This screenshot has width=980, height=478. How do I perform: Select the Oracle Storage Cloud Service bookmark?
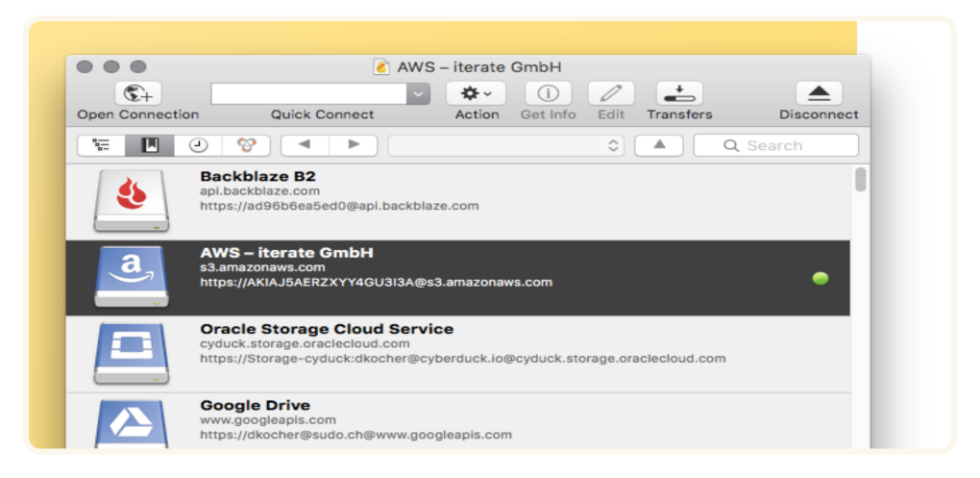457,355
